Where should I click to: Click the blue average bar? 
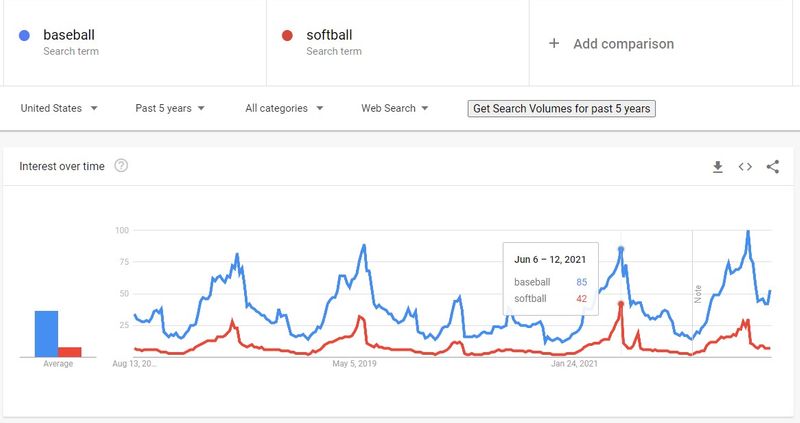[x=46, y=334]
